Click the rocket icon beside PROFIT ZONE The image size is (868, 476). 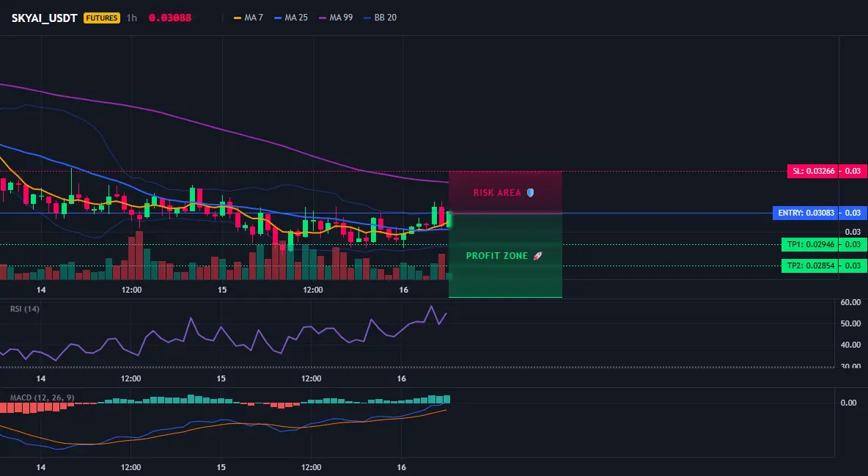point(537,256)
